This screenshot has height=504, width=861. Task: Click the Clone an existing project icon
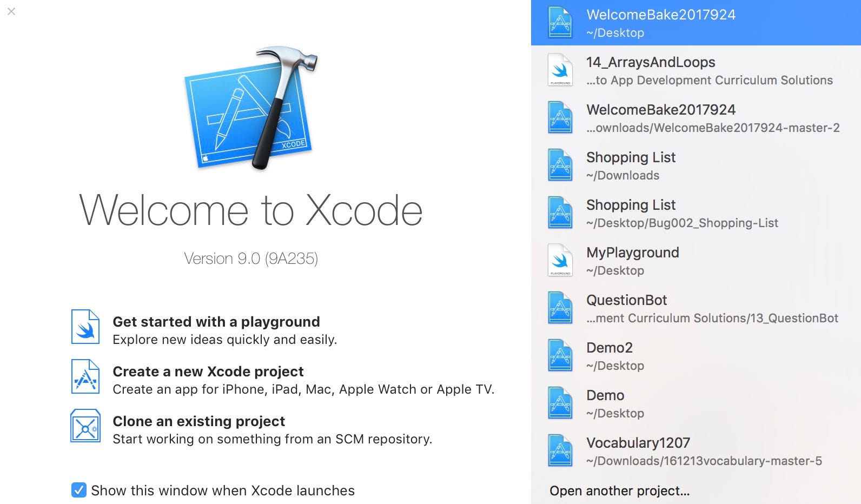click(x=85, y=426)
